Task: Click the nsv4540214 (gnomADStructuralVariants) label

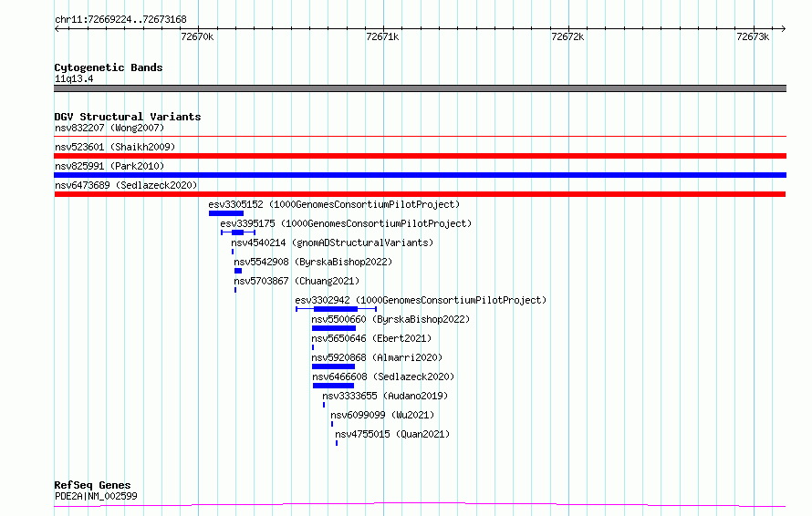Action: pyautogui.click(x=332, y=243)
